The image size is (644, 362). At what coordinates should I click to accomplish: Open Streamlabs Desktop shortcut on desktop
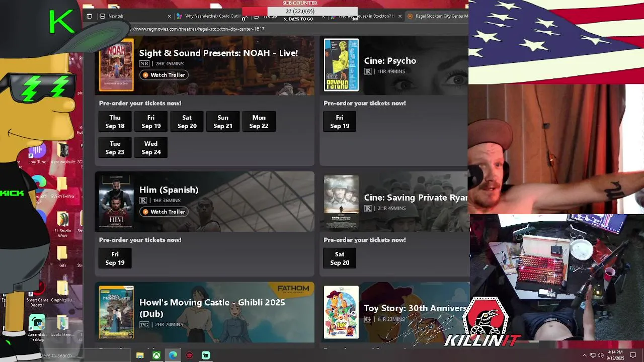pos(37,328)
